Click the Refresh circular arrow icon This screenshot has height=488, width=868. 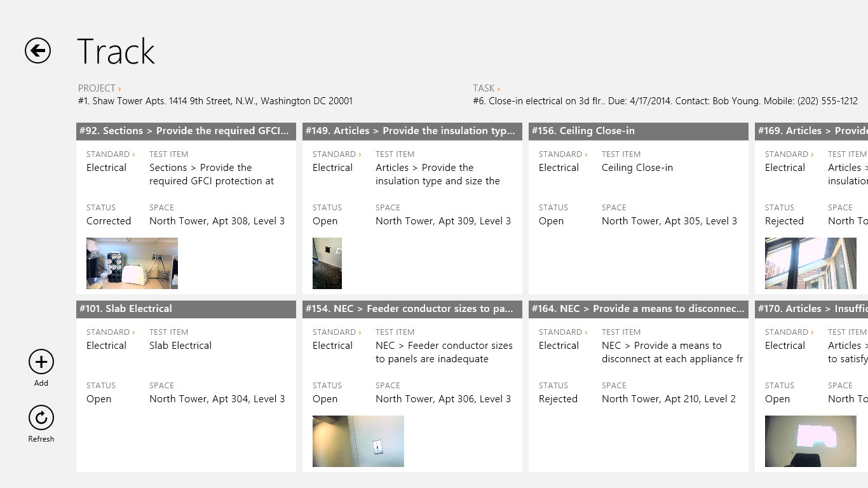[x=41, y=418]
